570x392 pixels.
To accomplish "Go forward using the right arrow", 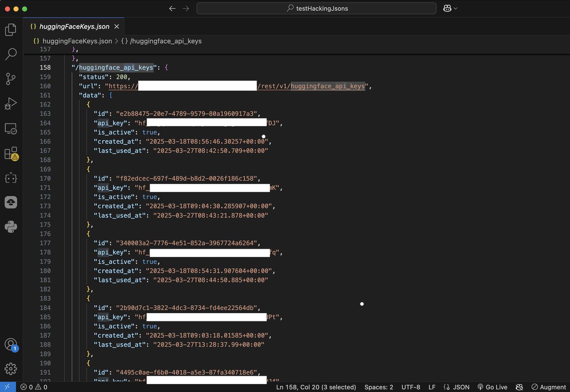I will coord(186,9).
